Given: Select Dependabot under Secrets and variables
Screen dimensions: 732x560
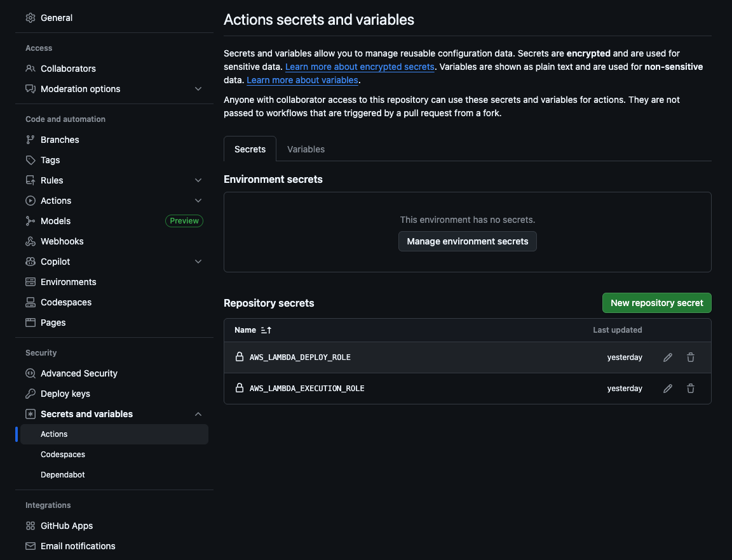Looking at the screenshot, I should point(62,474).
